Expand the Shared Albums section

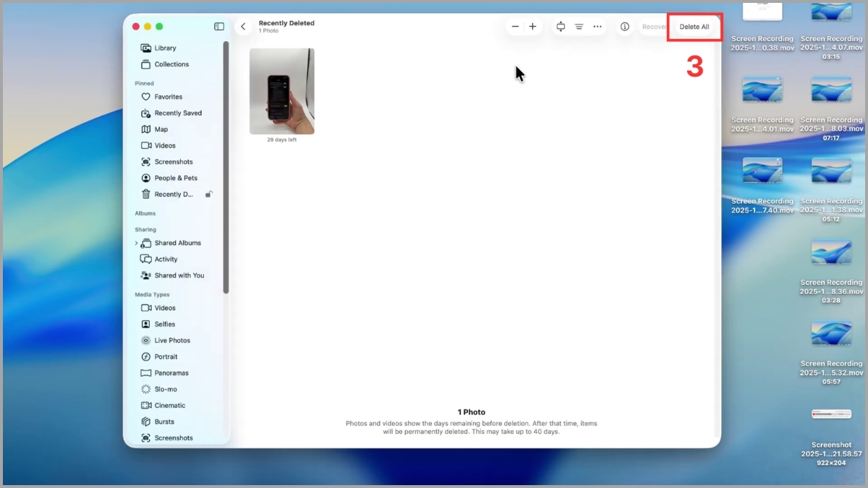(136, 242)
